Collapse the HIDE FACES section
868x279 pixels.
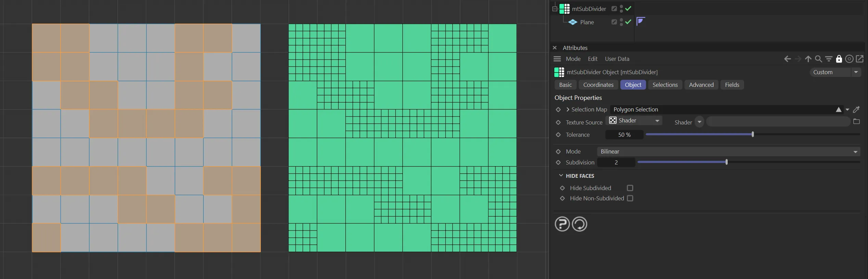coord(561,176)
